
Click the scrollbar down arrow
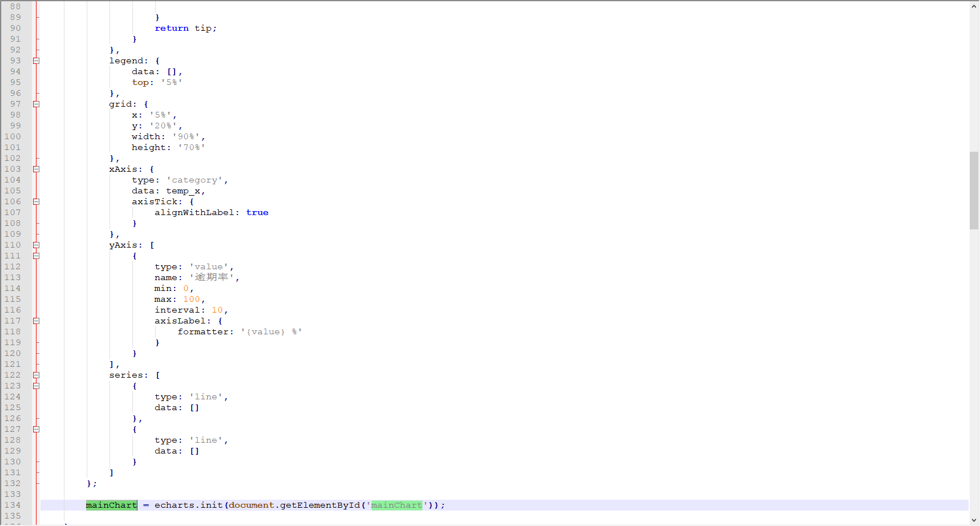974,520
